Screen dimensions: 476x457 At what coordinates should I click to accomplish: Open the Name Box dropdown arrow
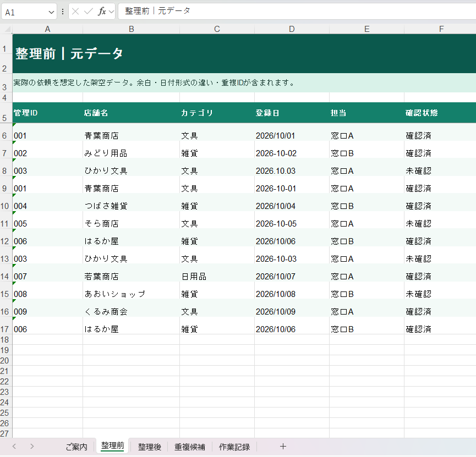pyautogui.click(x=51, y=12)
